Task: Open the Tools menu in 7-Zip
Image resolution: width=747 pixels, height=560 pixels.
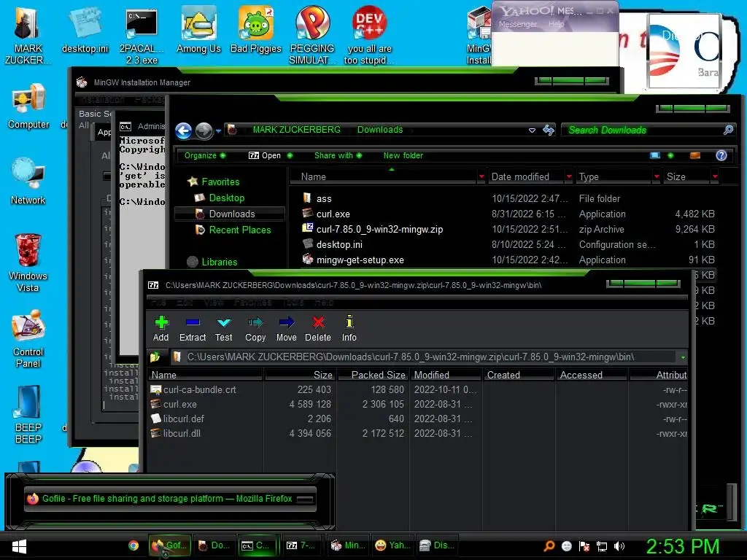Action: tap(293, 303)
